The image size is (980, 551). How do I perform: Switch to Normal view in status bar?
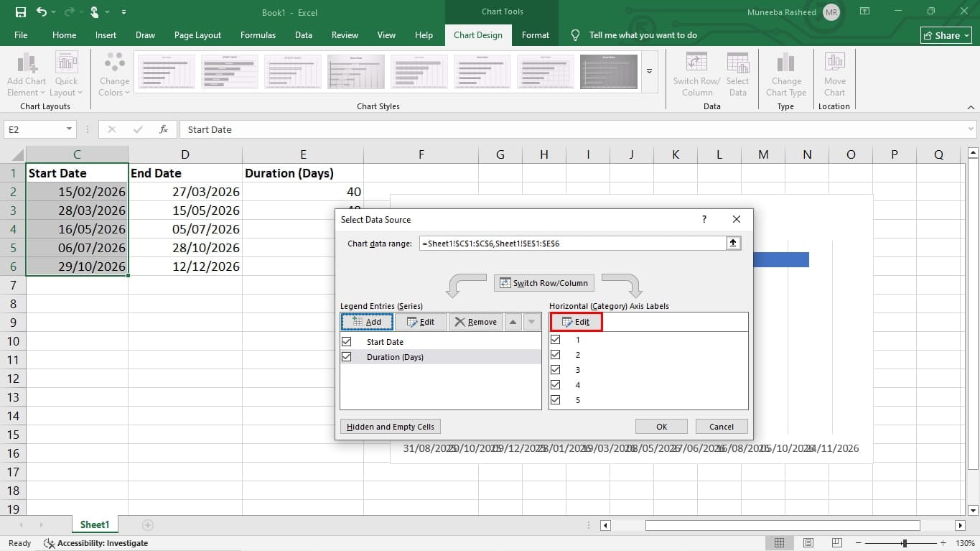(779, 543)
